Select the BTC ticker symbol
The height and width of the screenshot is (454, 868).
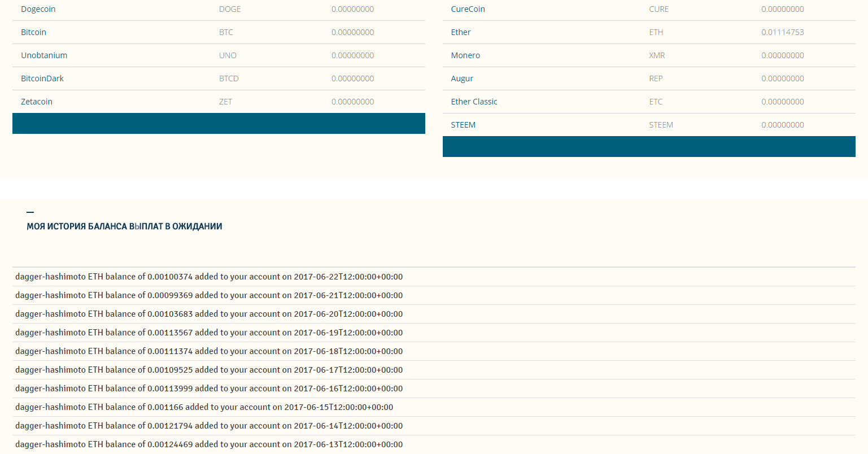tap(226, 32)
